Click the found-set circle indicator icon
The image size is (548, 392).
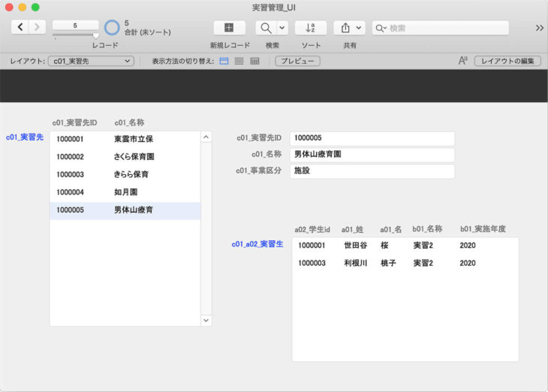pyautogui.click(x=112, y=28)
